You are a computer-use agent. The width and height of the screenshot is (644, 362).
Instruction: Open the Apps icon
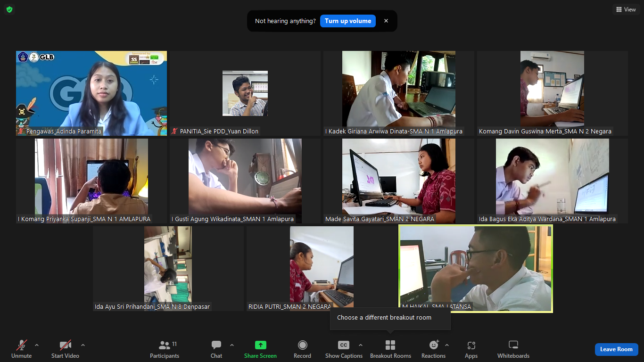(x=471, y=346)
